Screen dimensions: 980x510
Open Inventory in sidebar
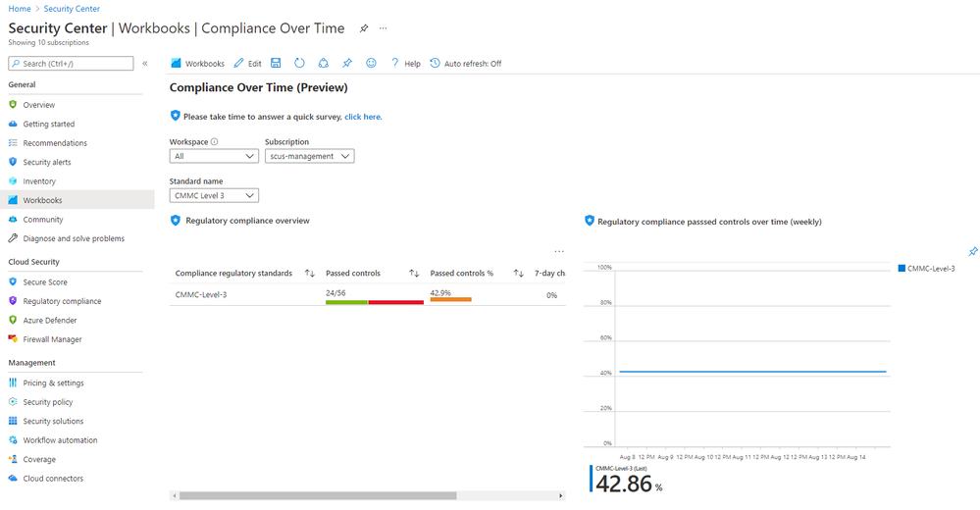[x=39, y=181]
